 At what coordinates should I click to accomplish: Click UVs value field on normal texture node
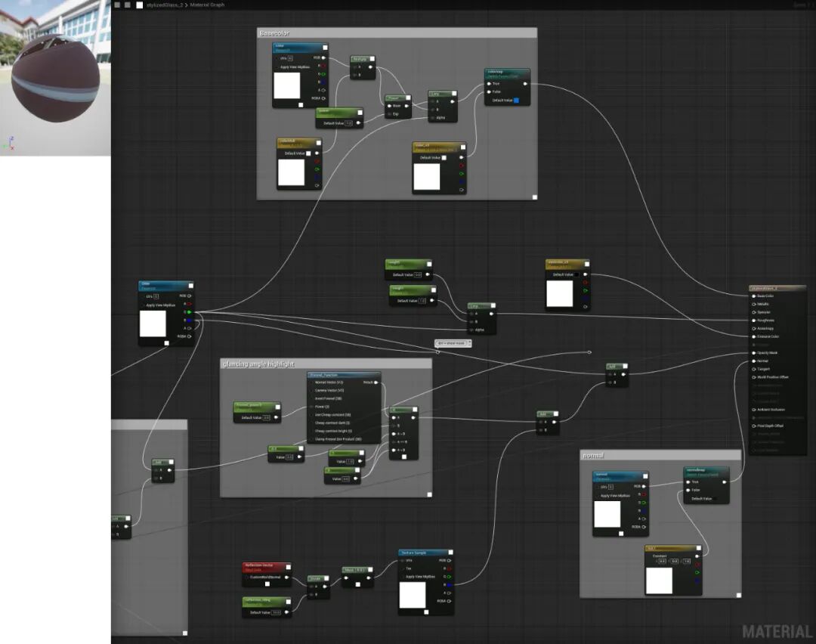610,488
